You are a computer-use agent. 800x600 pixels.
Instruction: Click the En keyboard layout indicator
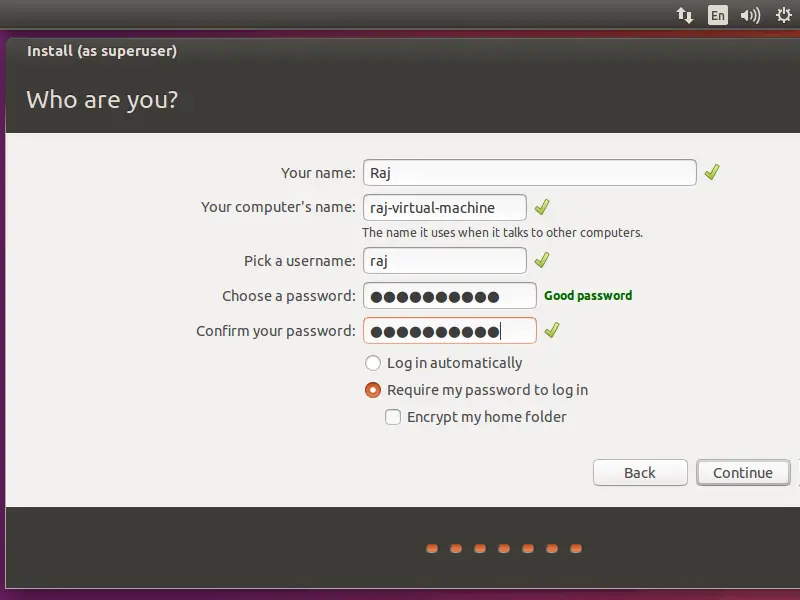click(717, 15)
